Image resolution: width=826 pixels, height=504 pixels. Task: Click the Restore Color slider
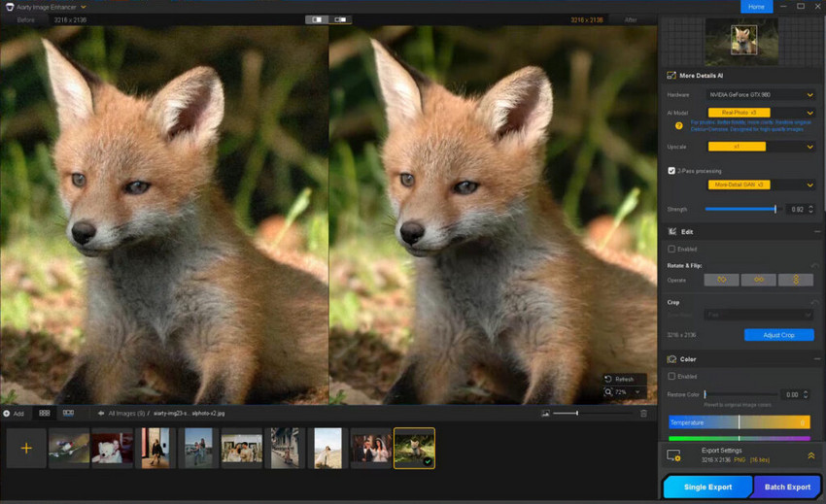pos(741,394)
